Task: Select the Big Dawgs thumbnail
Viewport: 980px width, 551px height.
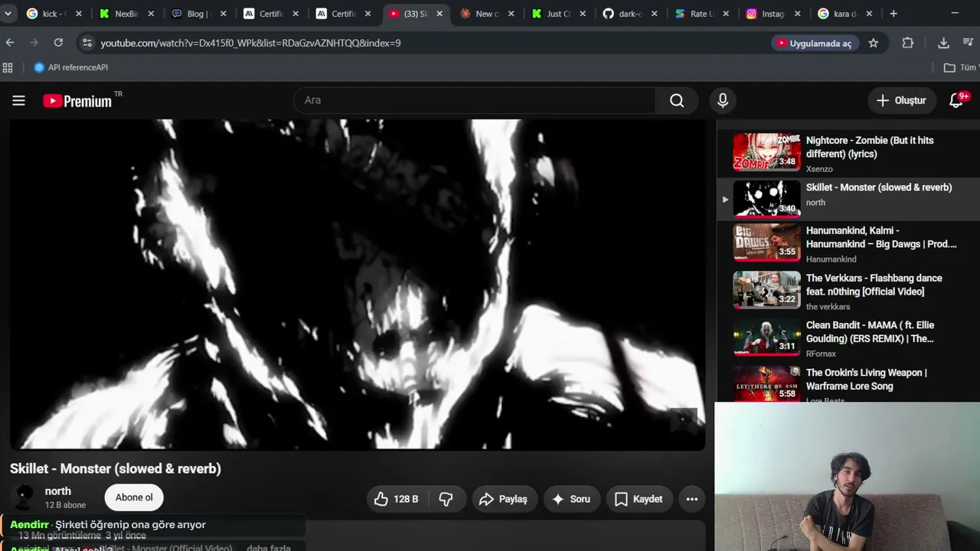Action: [766, 243]
